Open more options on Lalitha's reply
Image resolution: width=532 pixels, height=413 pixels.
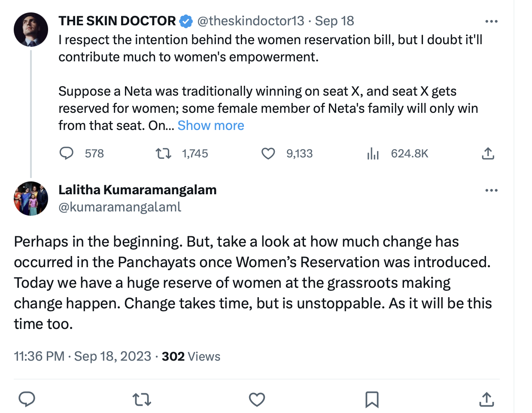[x=491, y=190]
